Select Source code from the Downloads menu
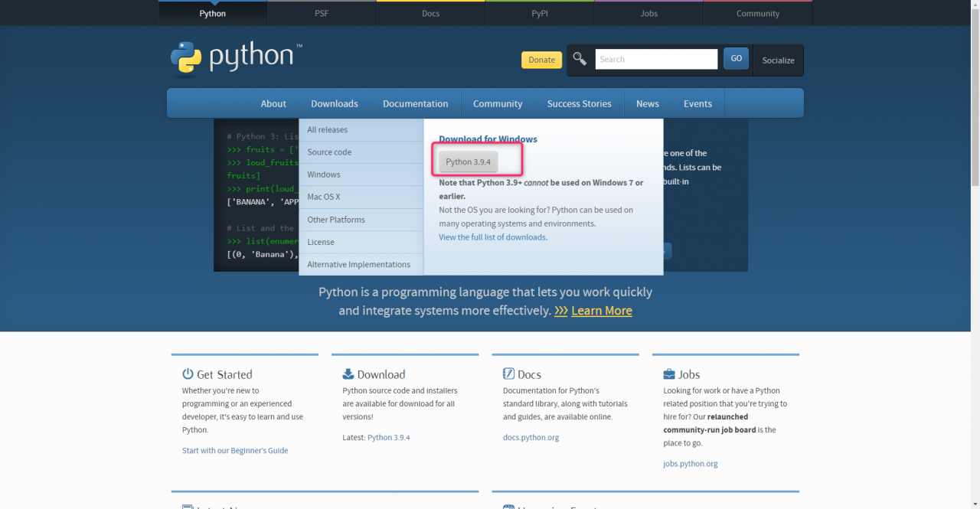The width and height of the screenshot is (980, 509). (x=329, y=152)
